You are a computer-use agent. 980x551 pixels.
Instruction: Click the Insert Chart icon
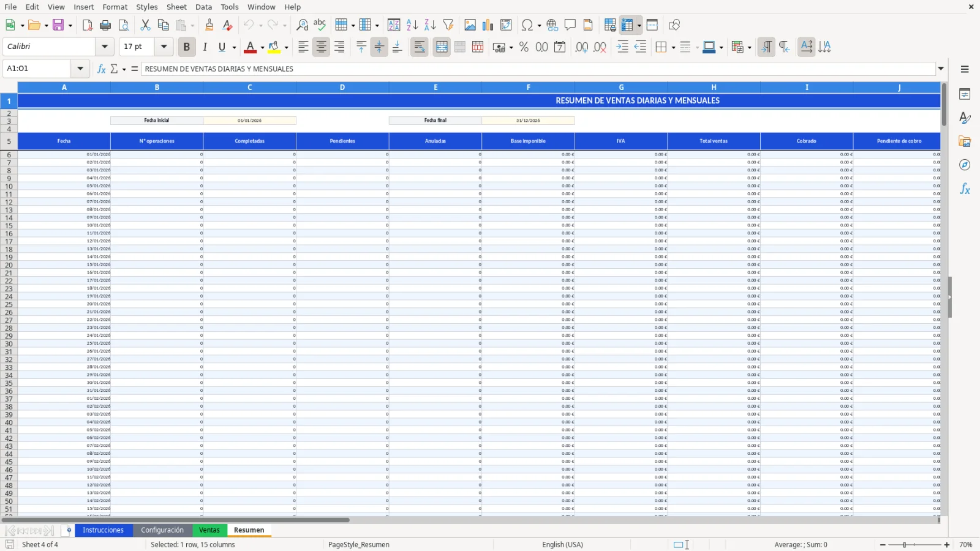coord(488,25)
